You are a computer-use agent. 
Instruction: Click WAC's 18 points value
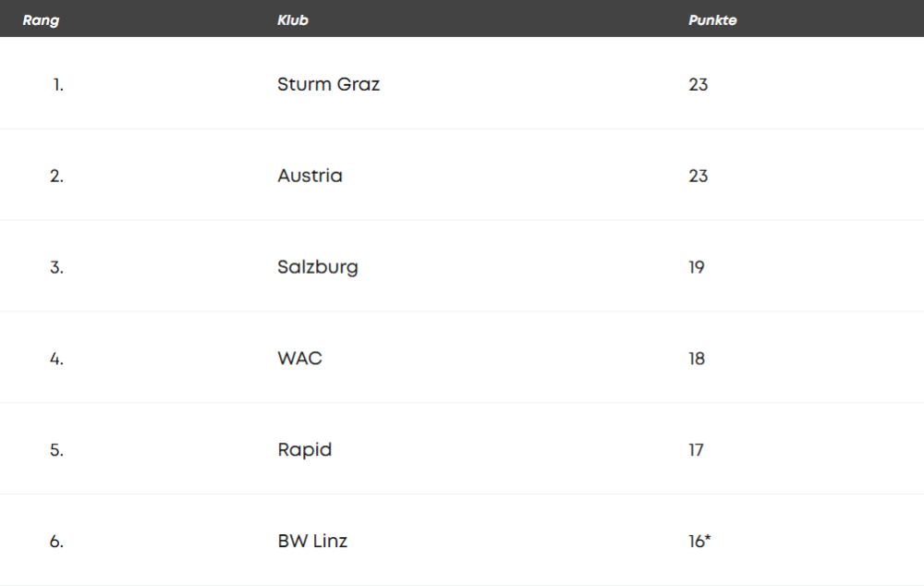(697, 359)
